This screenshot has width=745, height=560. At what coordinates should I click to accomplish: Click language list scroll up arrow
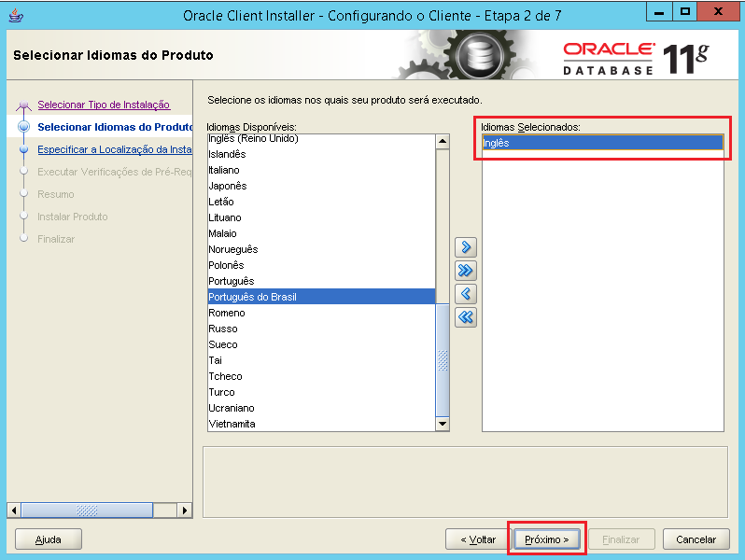pos(443,141)
